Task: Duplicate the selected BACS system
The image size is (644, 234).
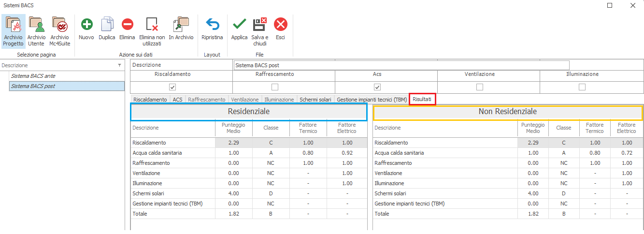Action: pyautogui.click(x=107, y=24)
